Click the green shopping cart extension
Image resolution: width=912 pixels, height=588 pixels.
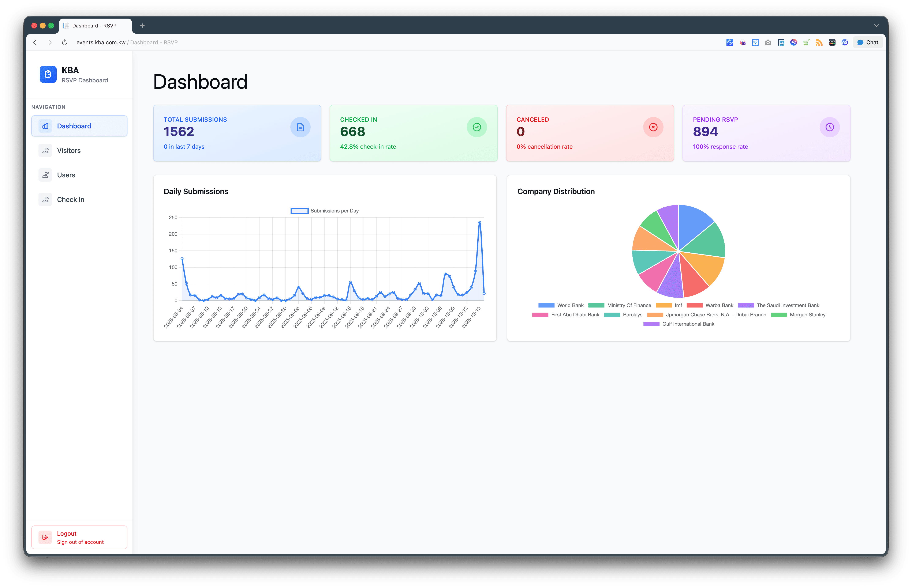pos(806,42)
